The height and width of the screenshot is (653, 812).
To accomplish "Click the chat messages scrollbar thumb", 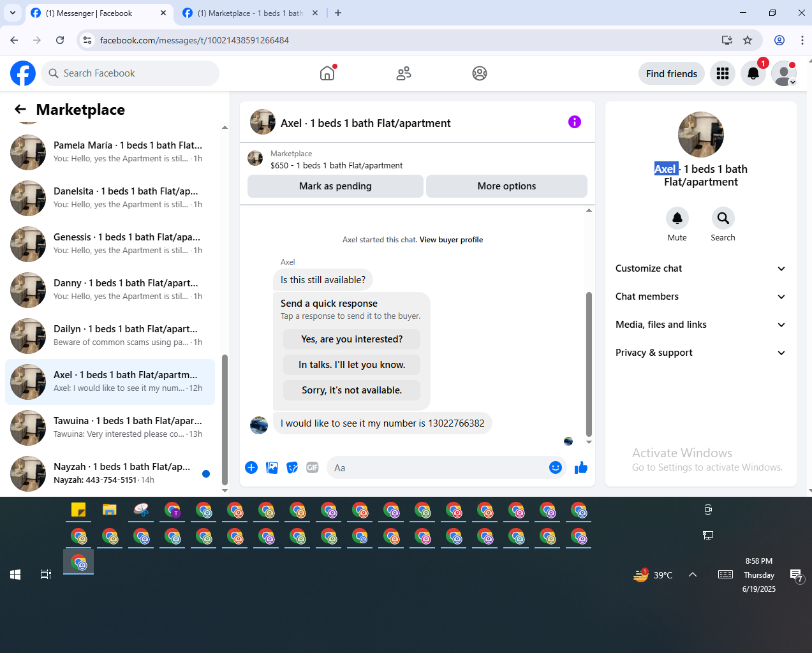I will pos(589,364).
